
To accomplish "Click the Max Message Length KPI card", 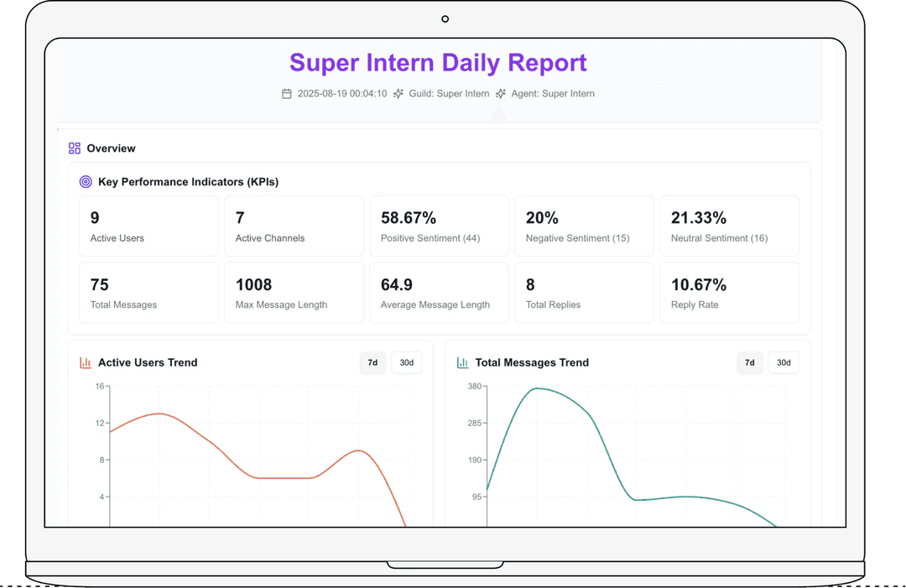I will point(294,292).
